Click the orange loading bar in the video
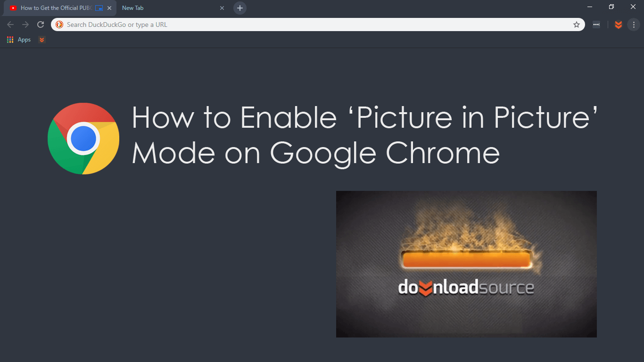Screen dimensions: 644x362 click(x=466, y=260)
